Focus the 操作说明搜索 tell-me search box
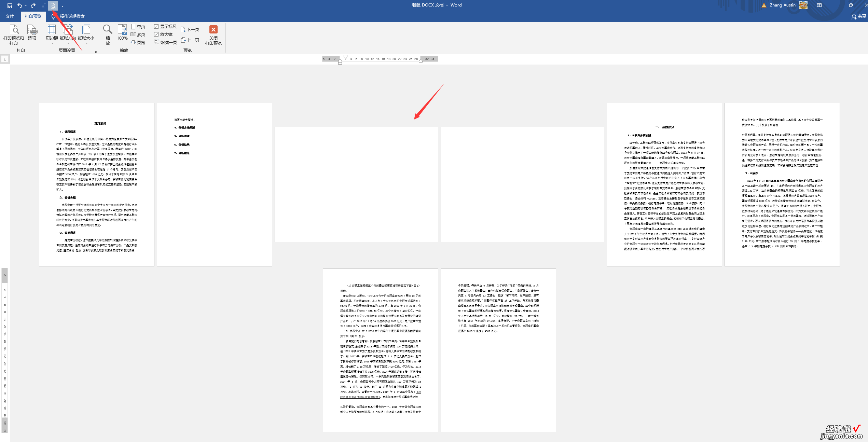The width and height of the screenshot is (868, 442). (72, 16)
